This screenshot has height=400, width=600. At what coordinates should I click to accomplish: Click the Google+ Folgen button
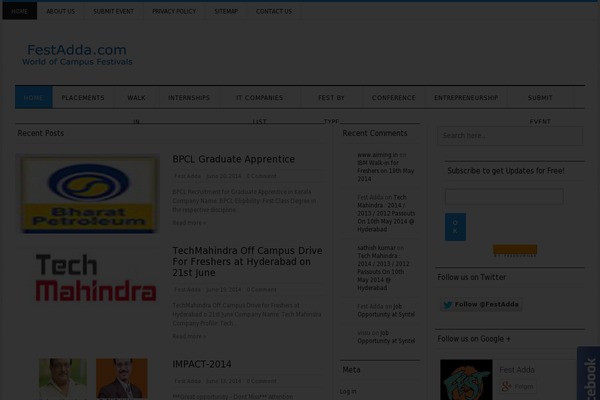[x=518, y=387]
